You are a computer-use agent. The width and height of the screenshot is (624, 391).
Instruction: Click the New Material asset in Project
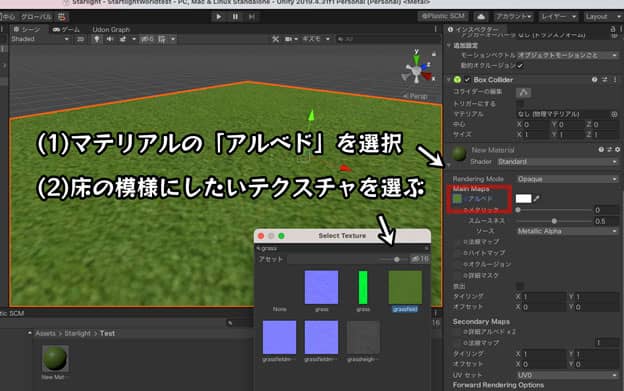tap(55, 358)
